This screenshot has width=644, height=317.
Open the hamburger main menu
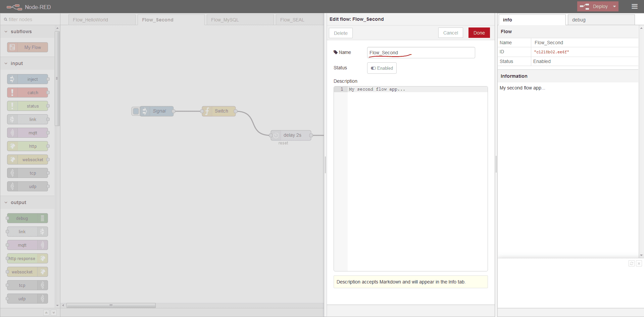(634, 6)
